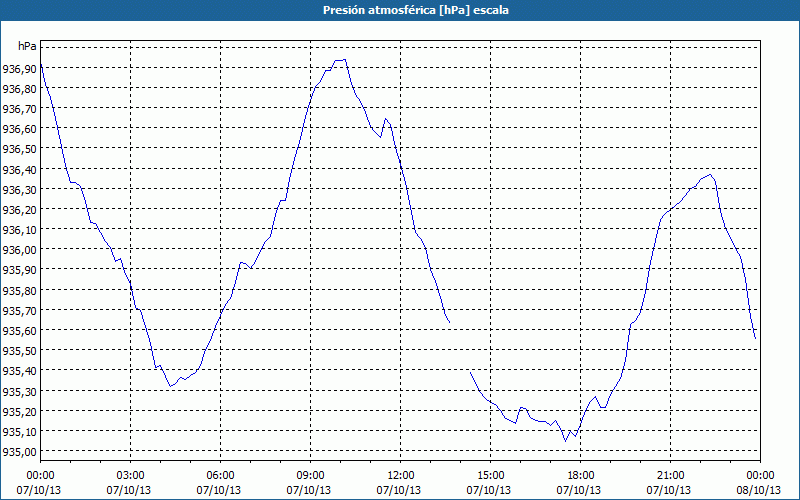Click the '936,20' y-axis value
This screenshot has height=500, width=800.
click(19, 210)
